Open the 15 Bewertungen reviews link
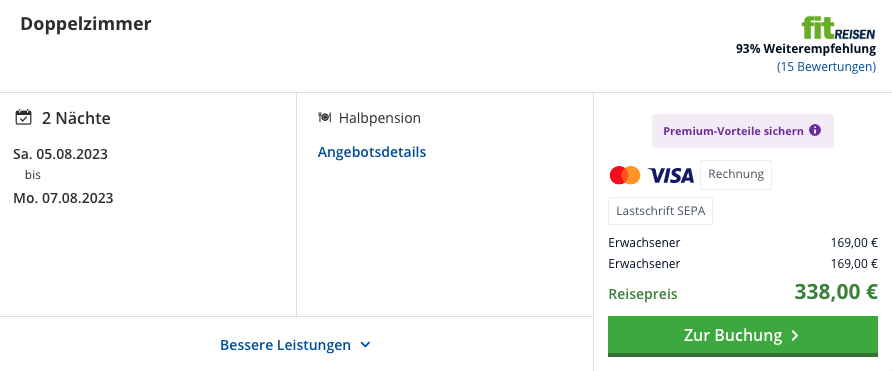 pos(826,67)
